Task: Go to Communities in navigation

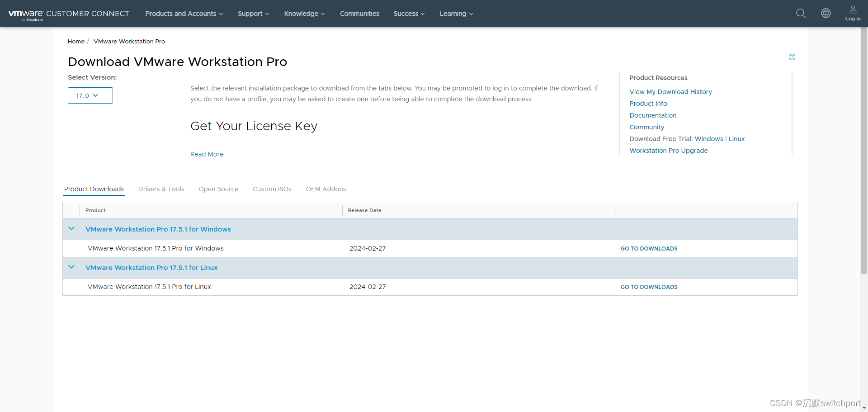Action: tap(359, 14)
